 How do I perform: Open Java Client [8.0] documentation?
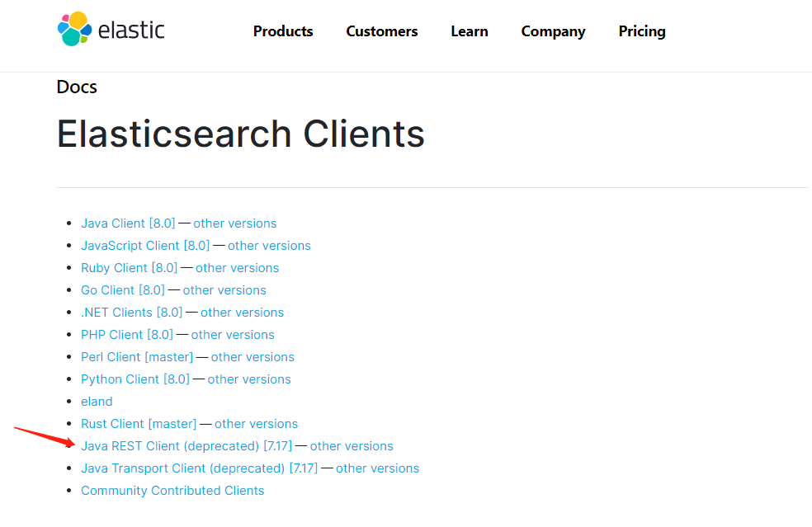(x=128, y=224)
